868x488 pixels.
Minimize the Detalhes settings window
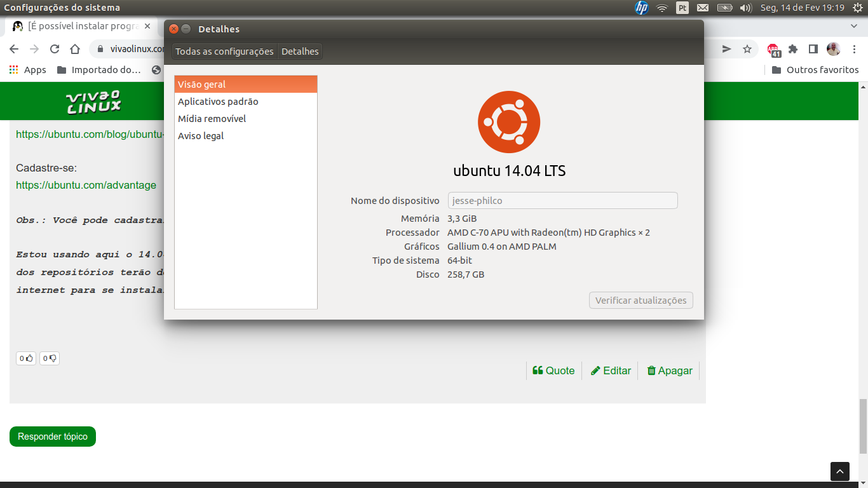click(x=186, y=29)
